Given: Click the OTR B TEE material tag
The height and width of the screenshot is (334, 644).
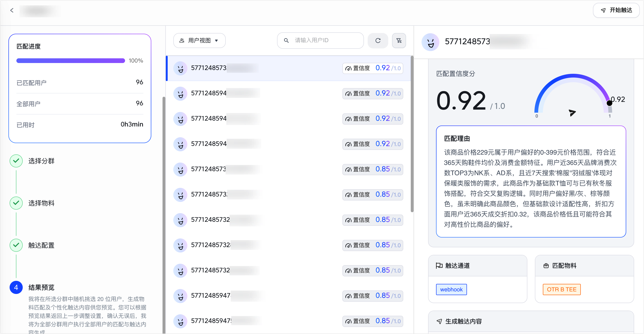Looking at the screenshot, I should click(562, 289).
